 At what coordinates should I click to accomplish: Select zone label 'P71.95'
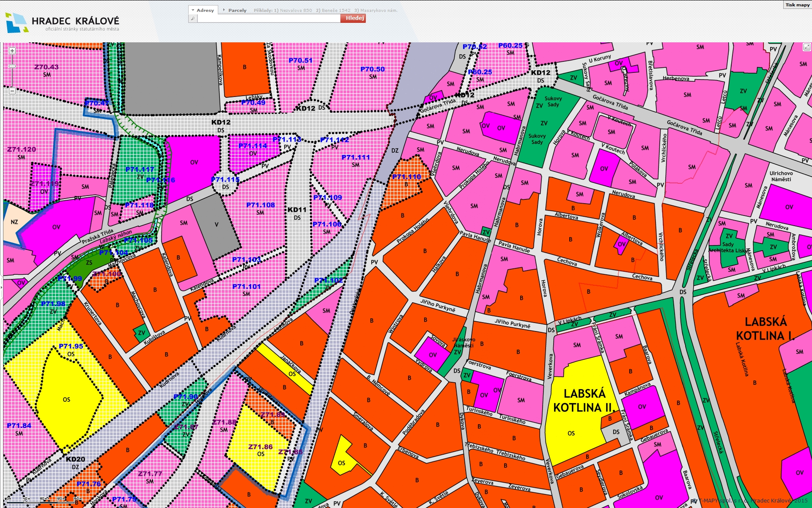click(x=71, y=346)
